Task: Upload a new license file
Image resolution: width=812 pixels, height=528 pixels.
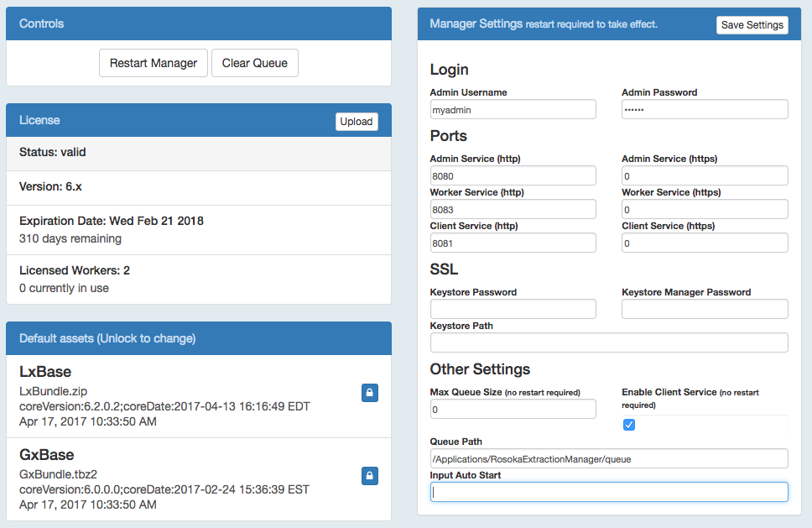Action: (357, 121)
